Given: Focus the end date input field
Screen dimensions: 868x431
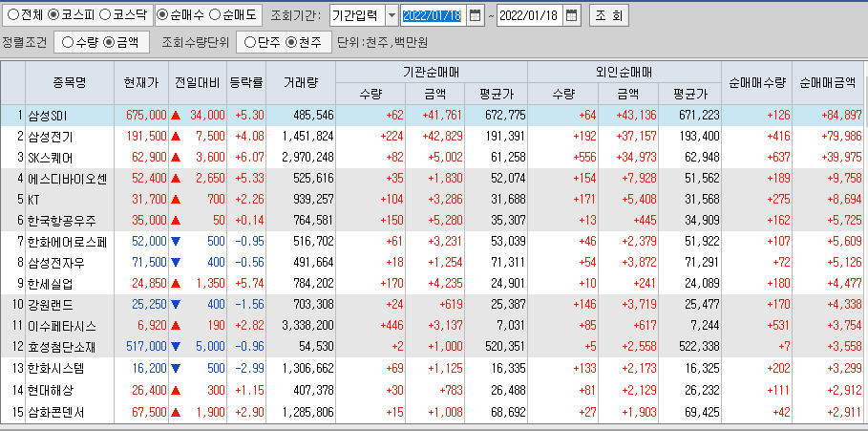Looking at the screenshot, I should click(x=531, y=15).
